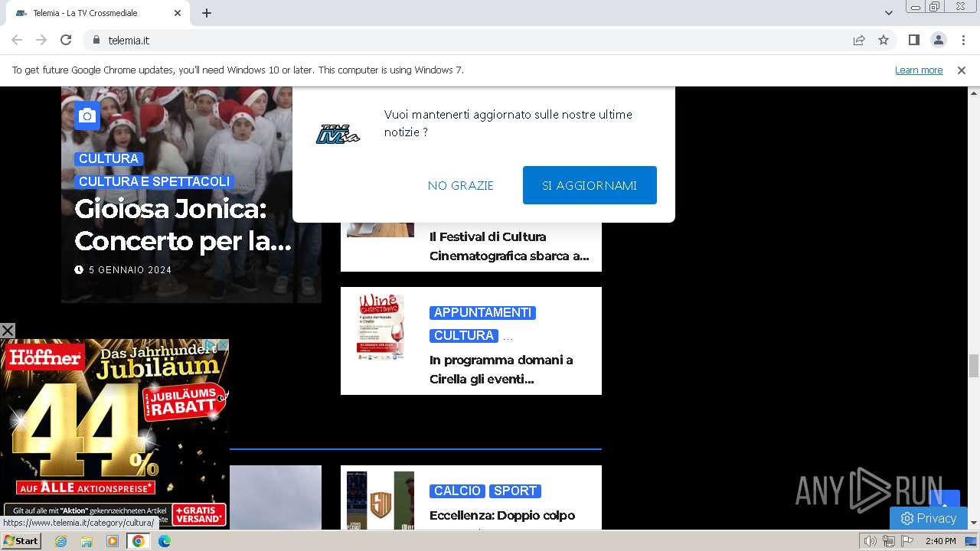Open Eccellenza: Doppio colpo article
Screen dimensions: 980x551
[502, 516]
